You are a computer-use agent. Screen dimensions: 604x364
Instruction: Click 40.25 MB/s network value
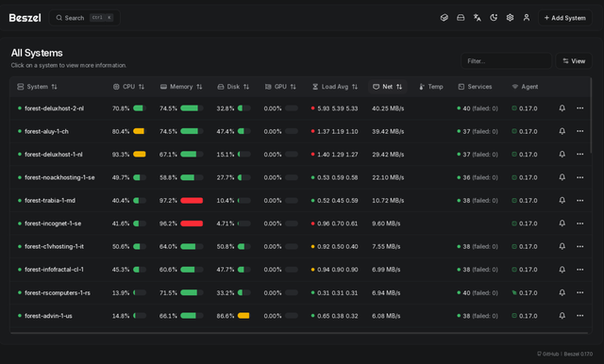point(388,108)
